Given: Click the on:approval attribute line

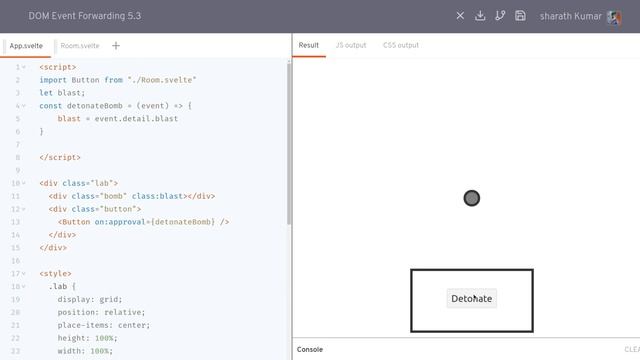Looking at the screenshot, I should point(143,222).
